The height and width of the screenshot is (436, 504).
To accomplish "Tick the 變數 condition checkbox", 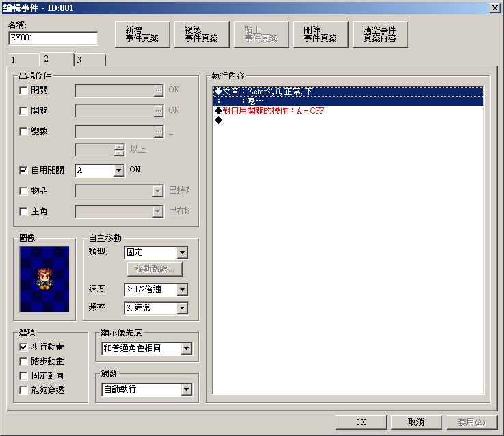I will [x=23, y=131].
